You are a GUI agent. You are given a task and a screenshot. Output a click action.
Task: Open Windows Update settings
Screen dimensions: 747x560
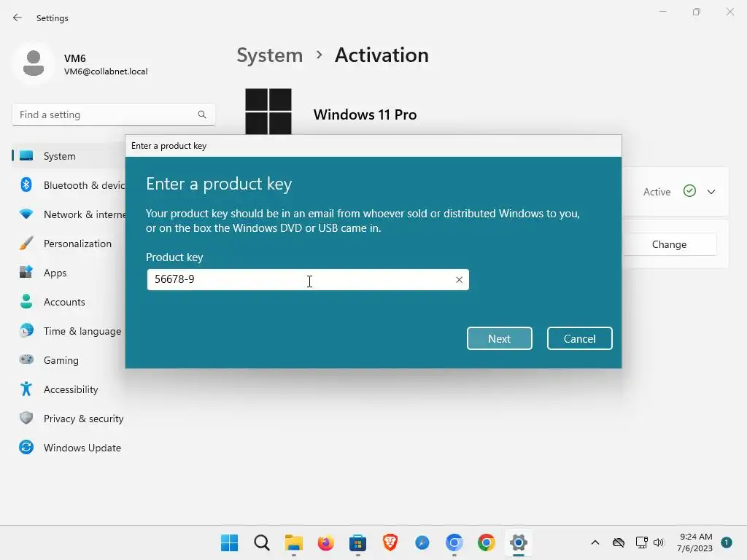coord(69,448)
